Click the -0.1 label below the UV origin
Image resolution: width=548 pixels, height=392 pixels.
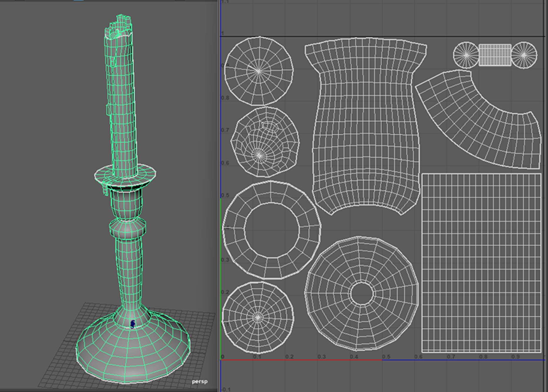click(x=225, y=389)
